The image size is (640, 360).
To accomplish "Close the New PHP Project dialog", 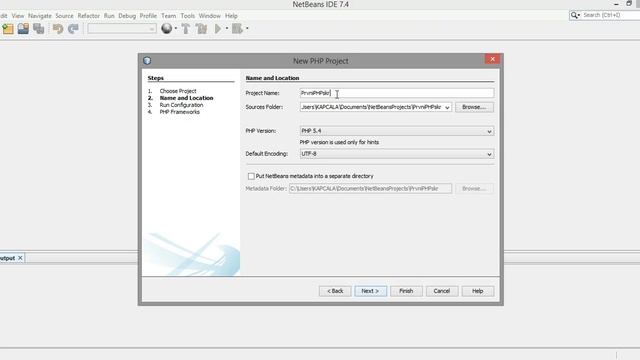I will pos(493,59).
